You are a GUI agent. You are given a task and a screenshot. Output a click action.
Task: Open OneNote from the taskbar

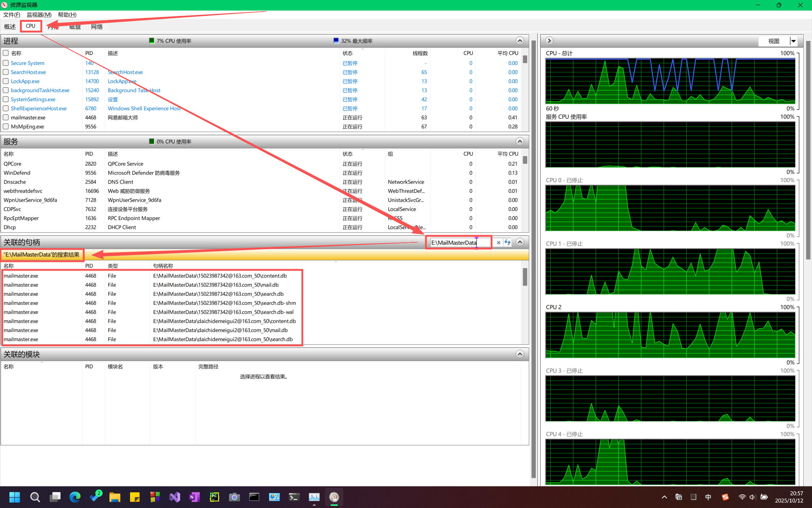coord(195,497)
